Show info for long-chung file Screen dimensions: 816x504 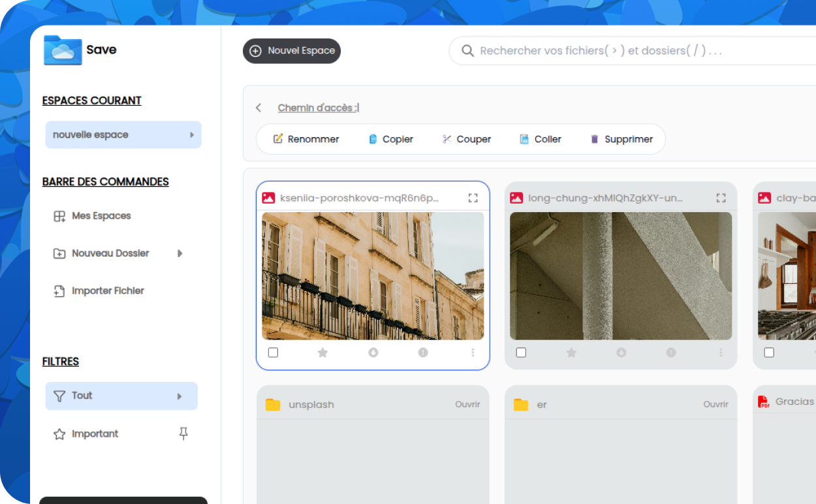tap(671, 353)
